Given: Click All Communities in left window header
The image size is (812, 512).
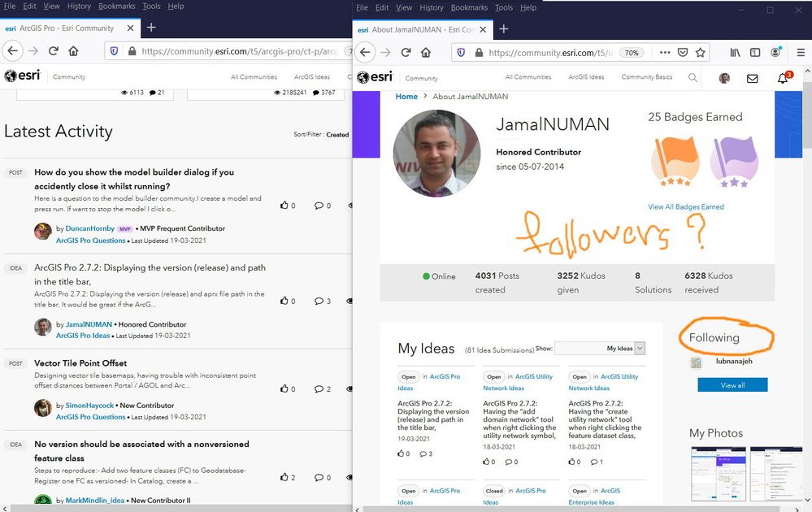Looking at the screenshot, I should pos(254,76).
